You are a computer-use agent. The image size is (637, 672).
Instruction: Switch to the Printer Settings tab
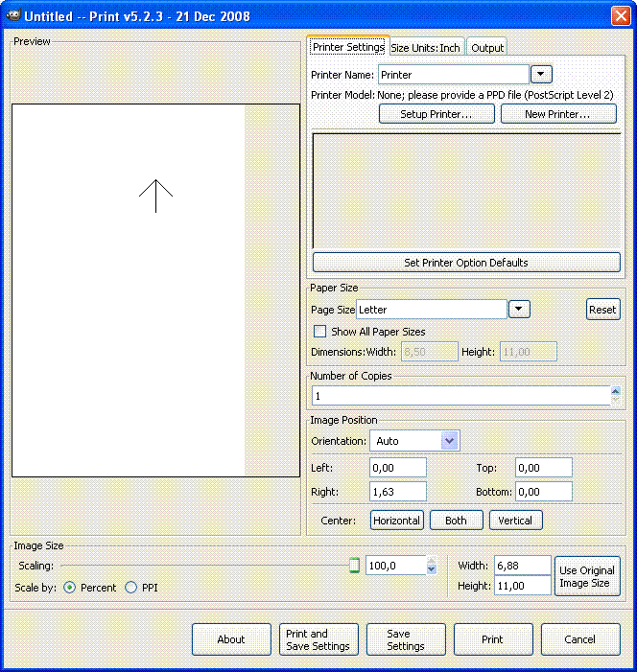click(348, 47)
